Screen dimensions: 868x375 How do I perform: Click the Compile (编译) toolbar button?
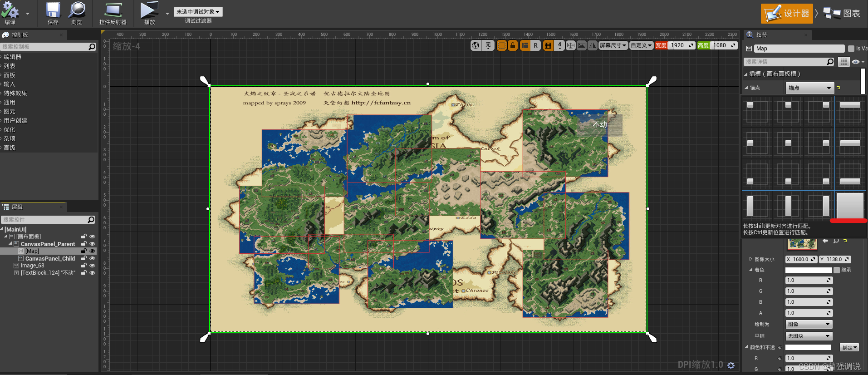click(x=10, y=13)
